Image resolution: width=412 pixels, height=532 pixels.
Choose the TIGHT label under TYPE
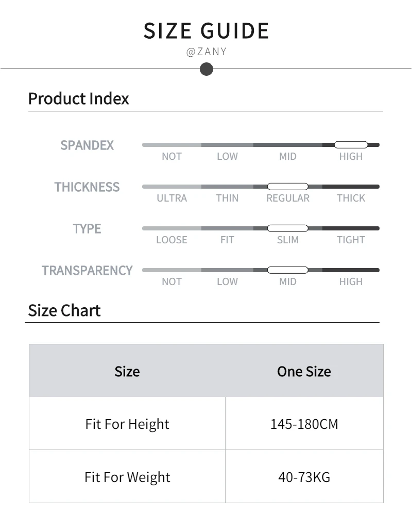351,240
